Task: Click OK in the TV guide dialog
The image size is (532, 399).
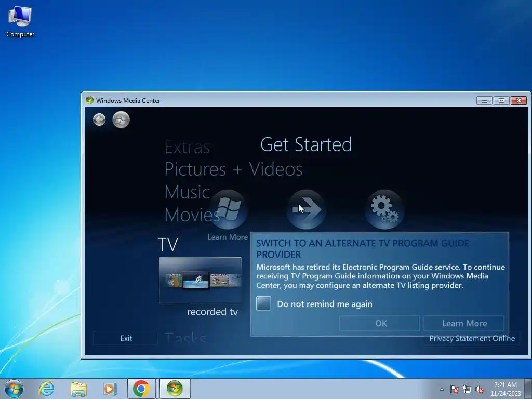Action: pos(380,323)
